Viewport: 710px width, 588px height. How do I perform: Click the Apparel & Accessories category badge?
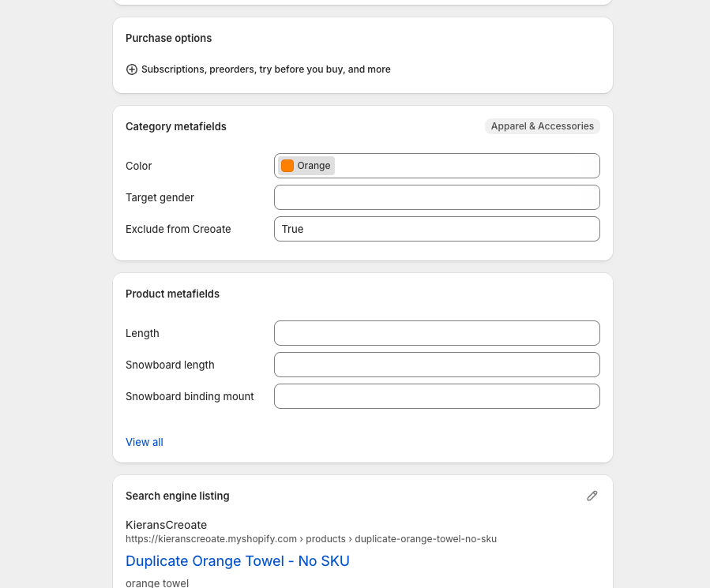click(x=542, y=126)
